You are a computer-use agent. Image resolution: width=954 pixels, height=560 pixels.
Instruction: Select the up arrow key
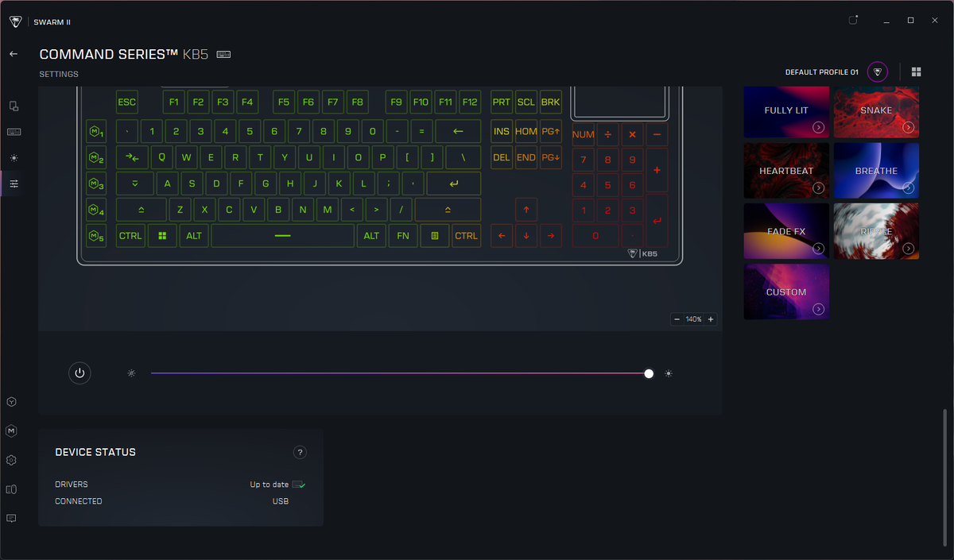pos(526,210)
